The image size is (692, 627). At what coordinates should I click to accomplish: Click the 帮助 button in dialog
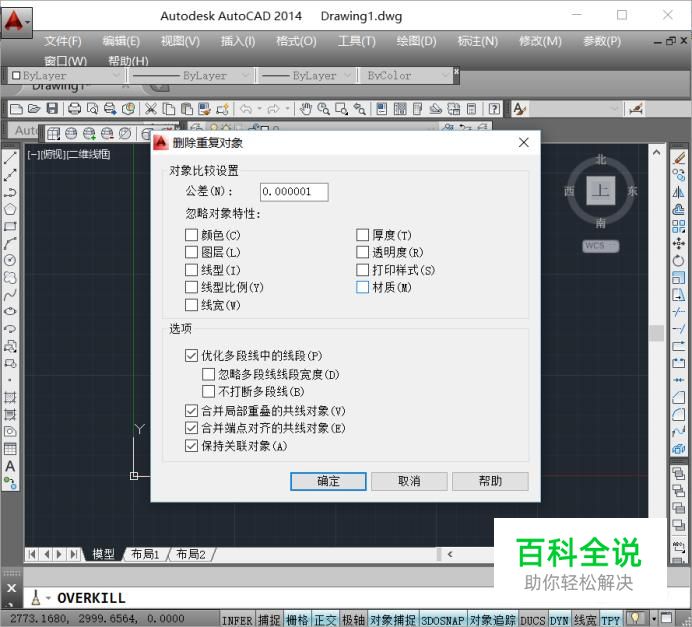coord(490,481)
